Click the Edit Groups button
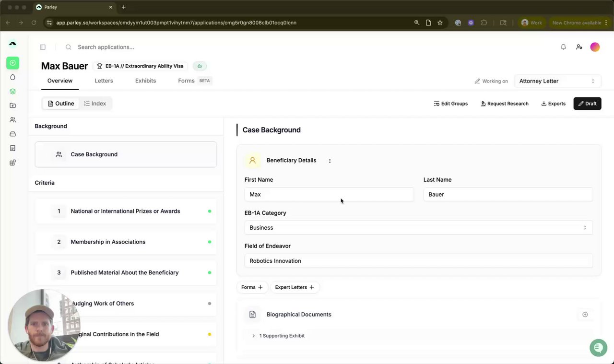 tap(450, 104)
